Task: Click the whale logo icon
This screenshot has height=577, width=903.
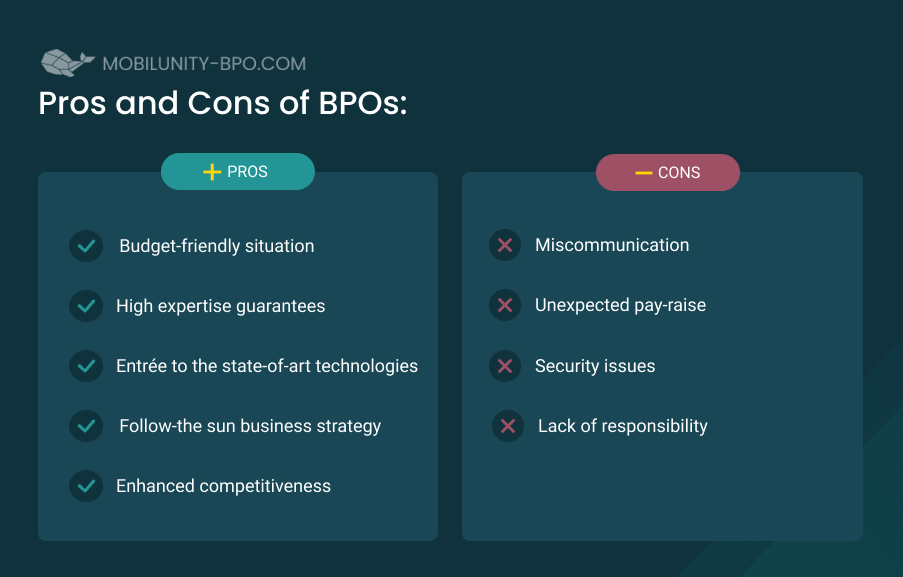Action: (67, 62)
